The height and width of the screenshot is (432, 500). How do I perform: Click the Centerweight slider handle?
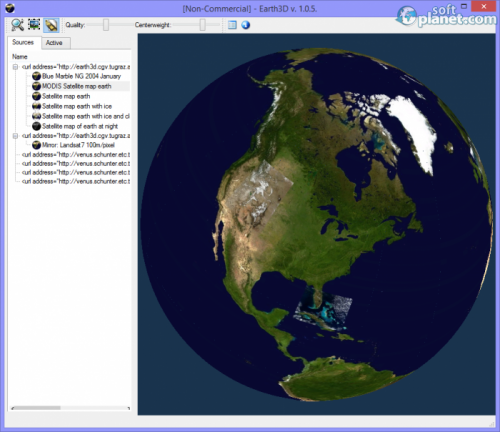point(202,25)
